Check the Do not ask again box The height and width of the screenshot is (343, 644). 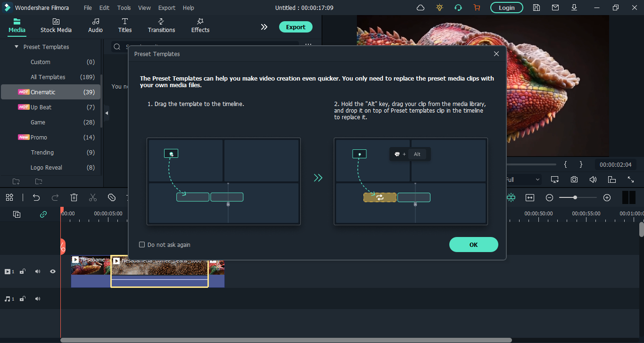[142, 245]
